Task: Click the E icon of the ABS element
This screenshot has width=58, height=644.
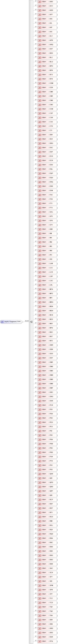Action: pyautogui.click(x=39, y=2)
